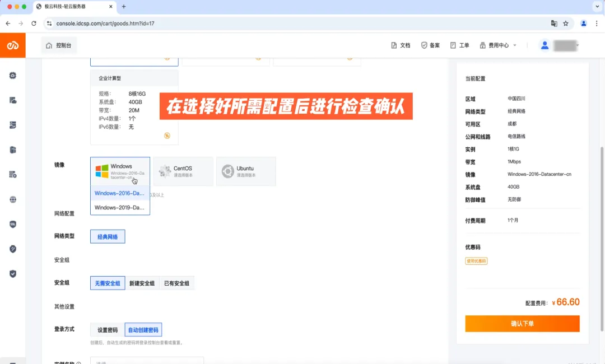Open the browser translate icon
Viewport: 605px width, 364px height.
tap(554, 24)
